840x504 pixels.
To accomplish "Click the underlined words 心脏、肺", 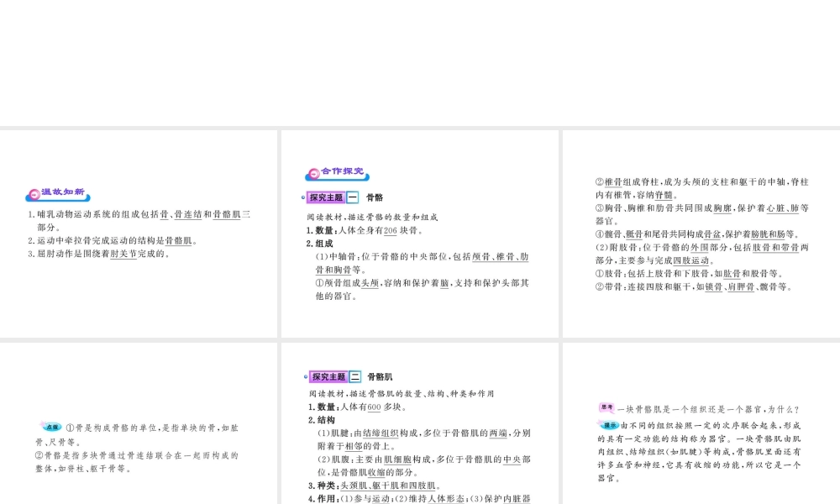I will pyautogui.click(x=781, y=207).
